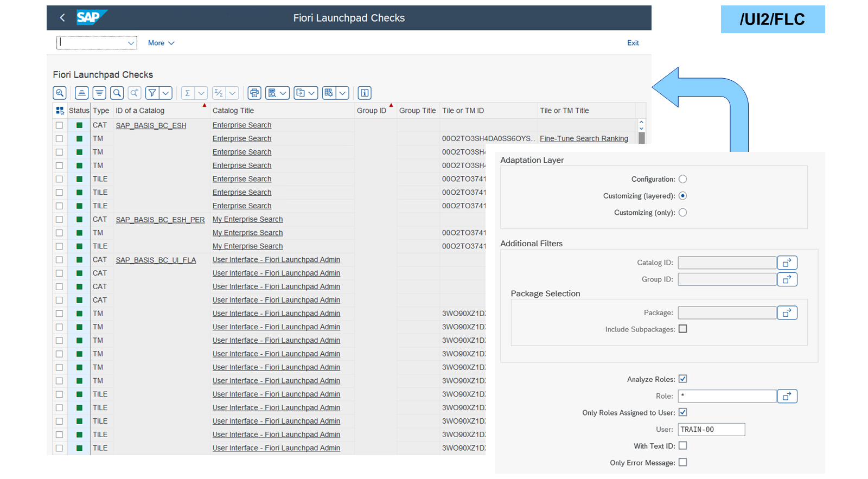Screen dimensions: 868x479
Task: Click the Export icon
Action: tap(301, 93)
